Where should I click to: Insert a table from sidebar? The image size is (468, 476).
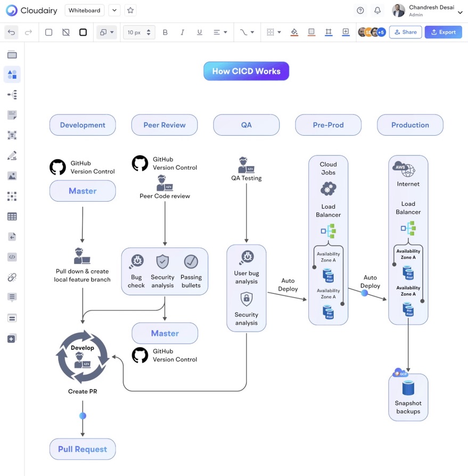point(12,217)
